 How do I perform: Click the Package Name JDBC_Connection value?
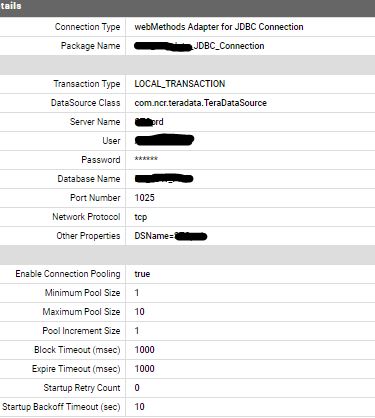(x=199, y=46)
